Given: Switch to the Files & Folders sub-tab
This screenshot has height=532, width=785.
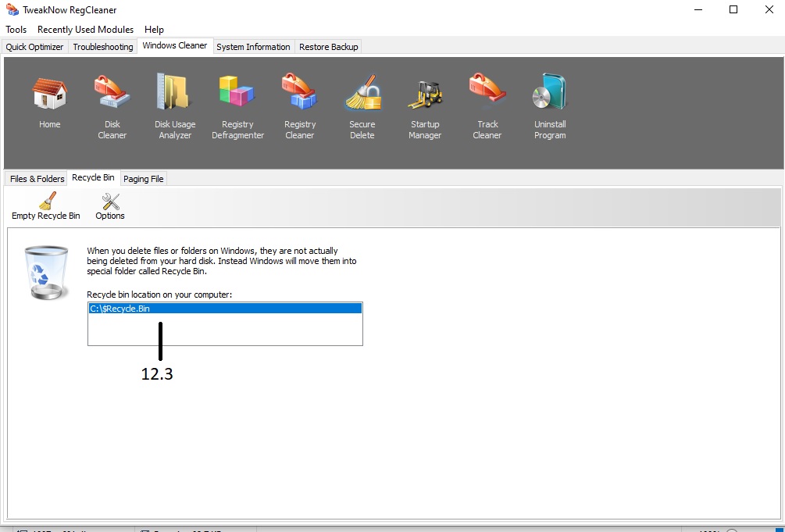Looking at the screenshot, I should [37, 179].
